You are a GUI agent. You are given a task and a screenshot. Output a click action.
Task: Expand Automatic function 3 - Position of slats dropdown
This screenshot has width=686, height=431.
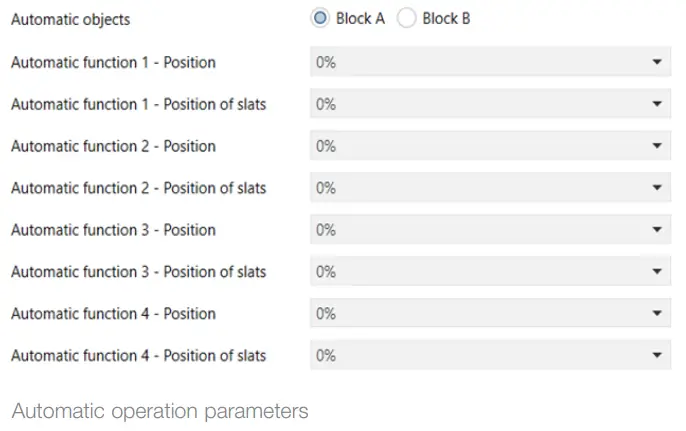pyautogui.click(x=489, y=272)
